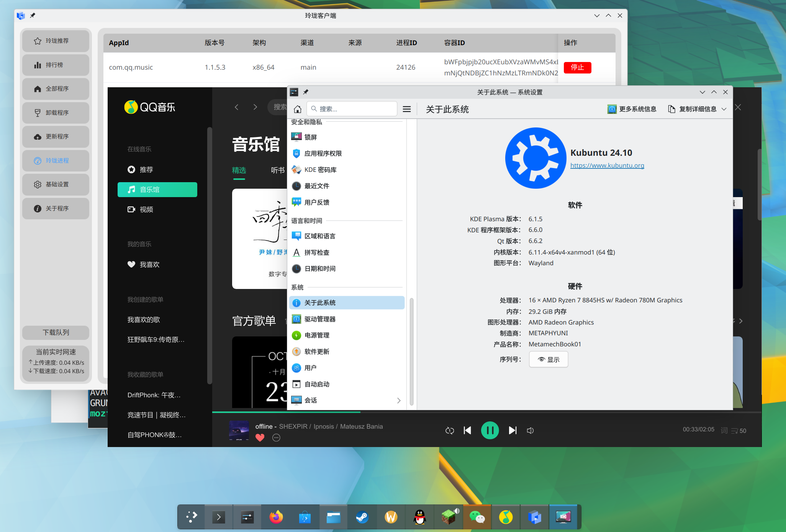Switch to 听书 tab in 音乐馆

278,170
